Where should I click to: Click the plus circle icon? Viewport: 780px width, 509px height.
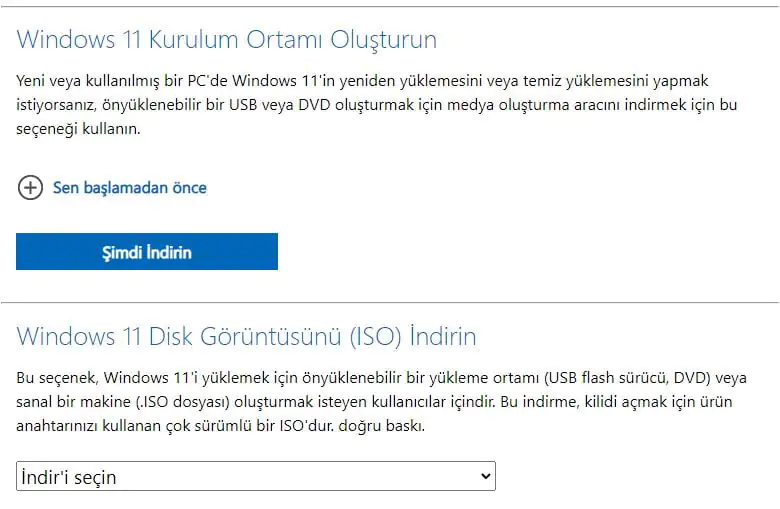[x=30, y=187]
